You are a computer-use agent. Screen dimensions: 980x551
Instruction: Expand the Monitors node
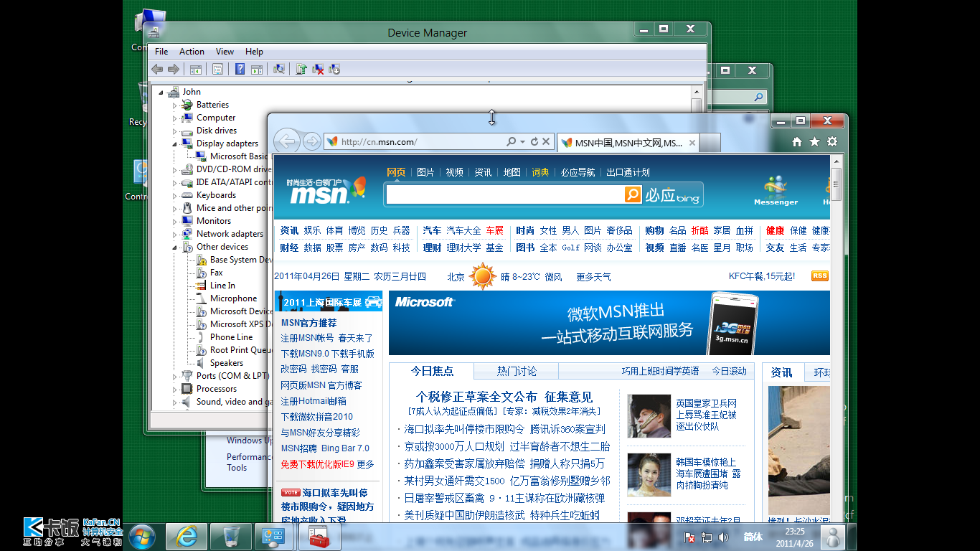click(x=174, y=221)
